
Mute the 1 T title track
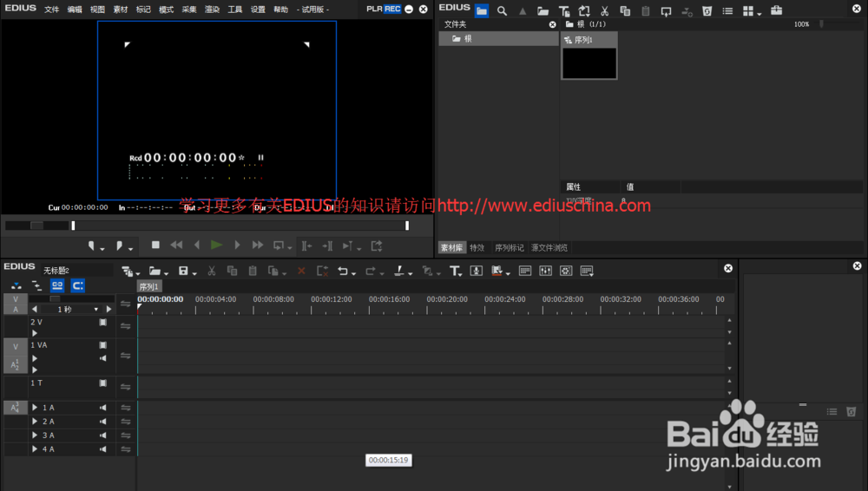point(103,383)
